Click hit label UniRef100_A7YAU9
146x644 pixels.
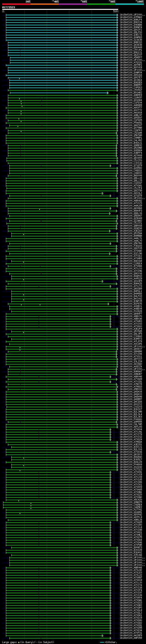click(x=131, y=379)
